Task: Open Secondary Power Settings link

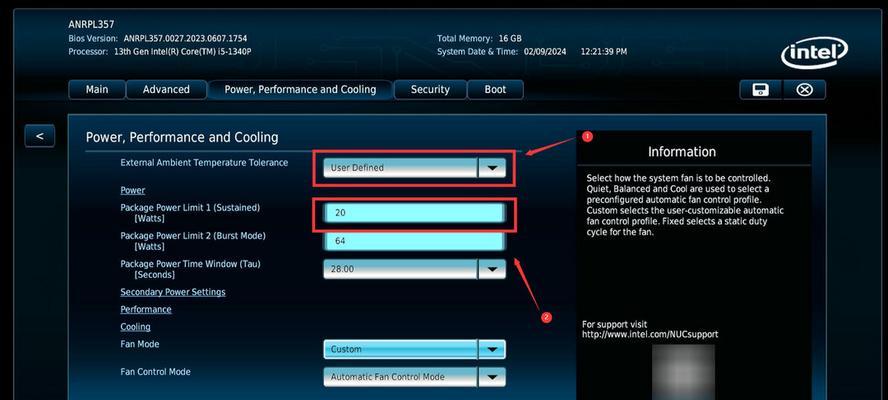Action: tap(173, 292)
